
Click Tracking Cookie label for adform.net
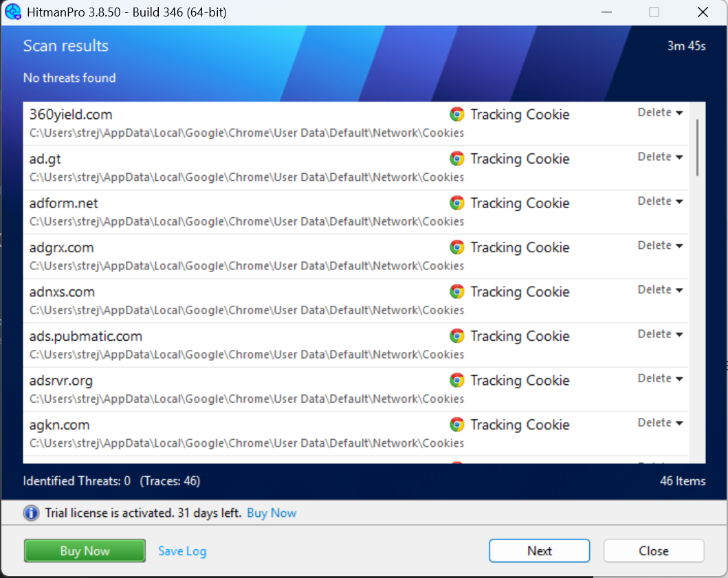point(520,203)
